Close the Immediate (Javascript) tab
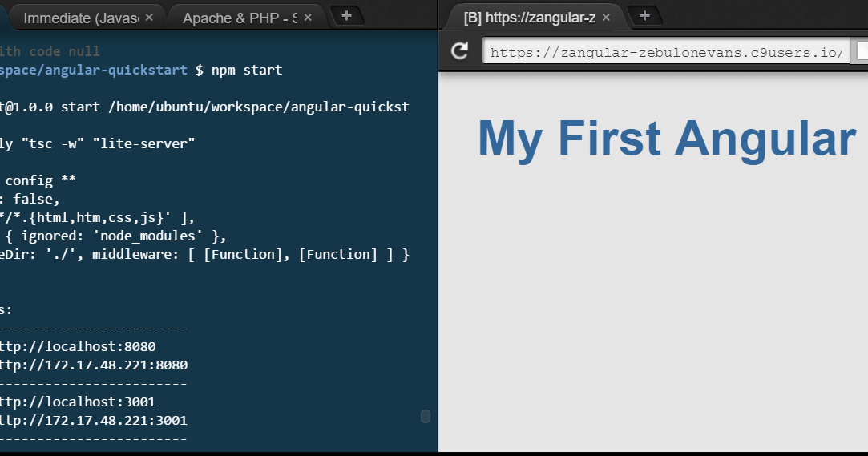 click(149, 18)
